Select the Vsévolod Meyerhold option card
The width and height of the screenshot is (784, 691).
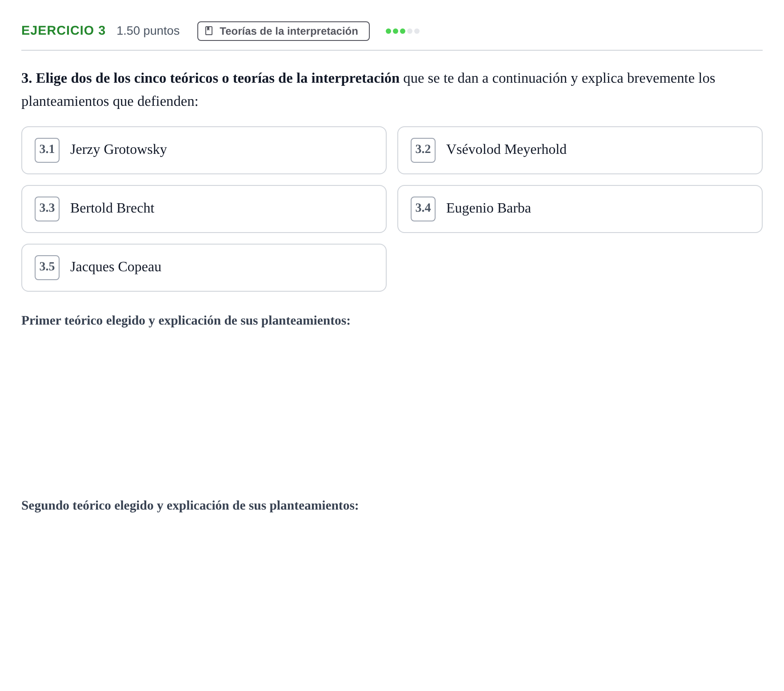point(580,150)
